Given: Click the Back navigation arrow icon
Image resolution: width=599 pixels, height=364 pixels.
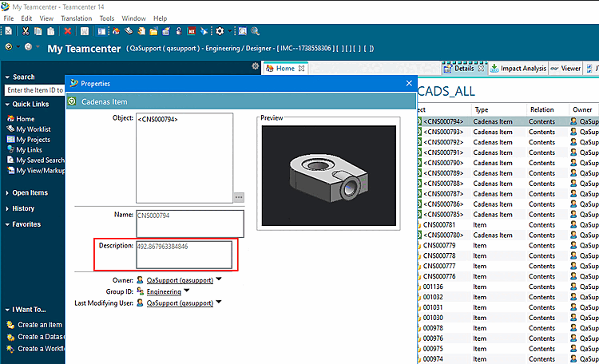Looking at the screenshot, I should click(x=9, y=46).
